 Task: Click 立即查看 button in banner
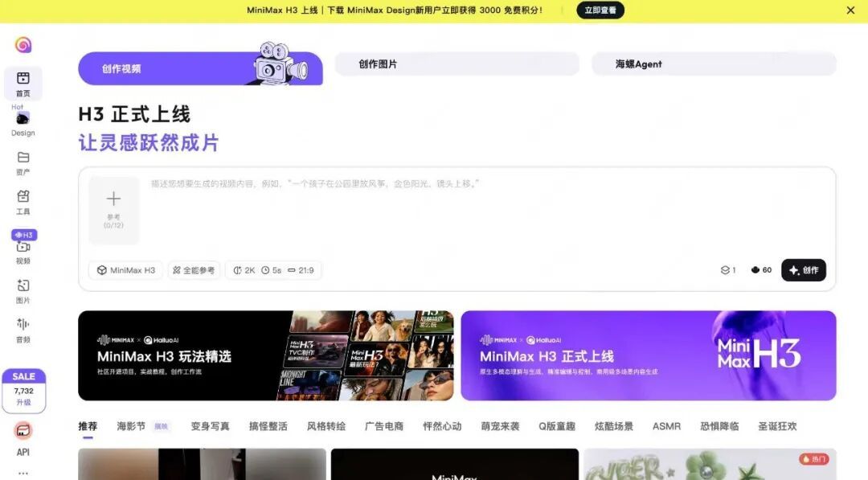[x=600, y=10]
